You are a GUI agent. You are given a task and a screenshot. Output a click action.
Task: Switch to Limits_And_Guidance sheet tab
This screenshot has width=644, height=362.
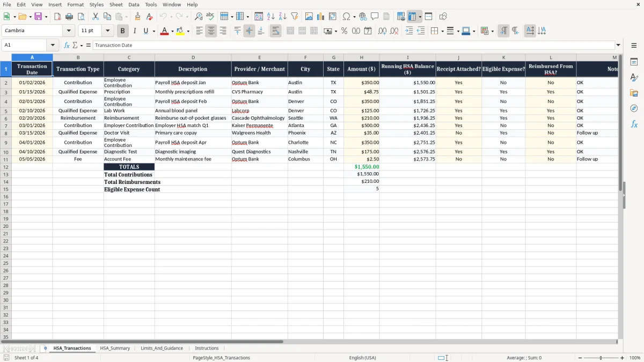point(162,348)
